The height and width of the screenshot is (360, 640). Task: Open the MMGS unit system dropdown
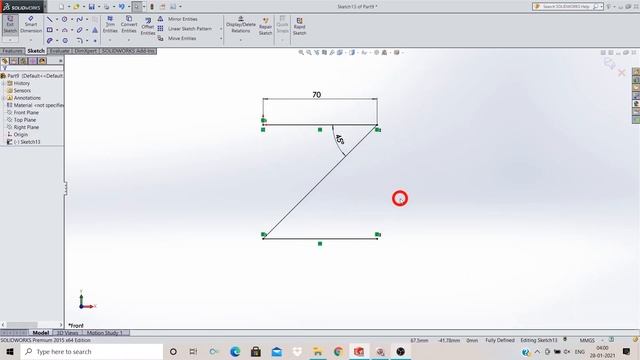click(x=602, y=340)
